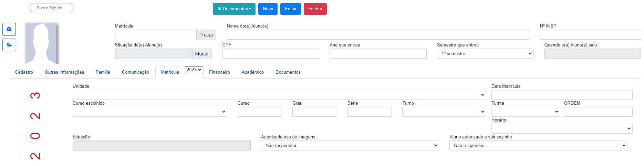Switch to the Outras Informações tab
The width and height of the screenshot is (644, 166).
(64, 72)
